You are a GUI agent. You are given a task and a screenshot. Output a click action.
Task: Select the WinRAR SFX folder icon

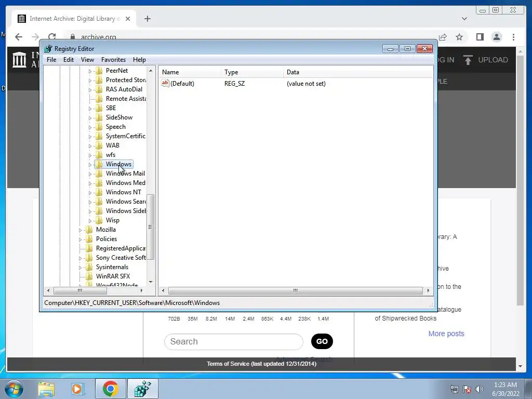pyautogui.click(x=89, y=276)
